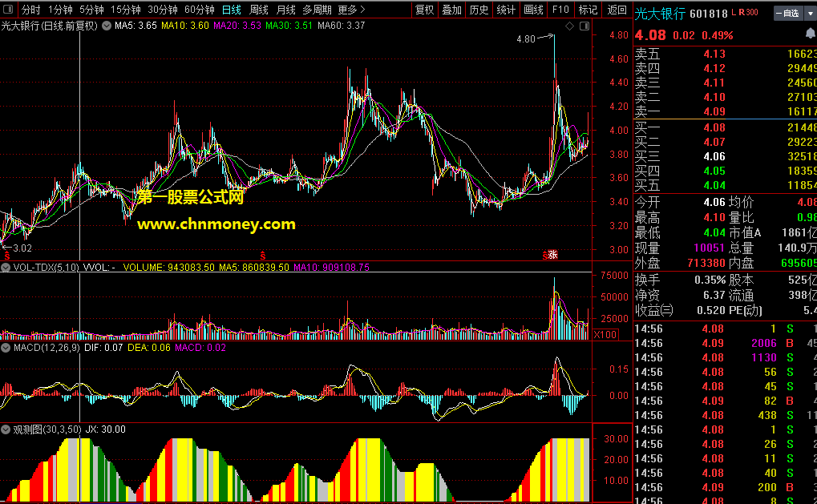Image resolution: width=817 pixels, height=504 pixels.
Task: Open the 统计 statistics button
Action: point(506,10)
